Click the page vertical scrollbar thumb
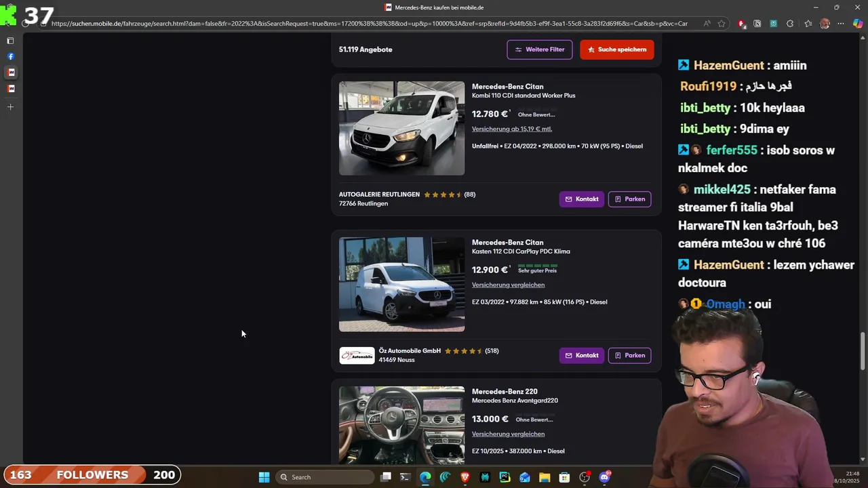The height and width of the screenshot is (488, 868). [863, 351]
